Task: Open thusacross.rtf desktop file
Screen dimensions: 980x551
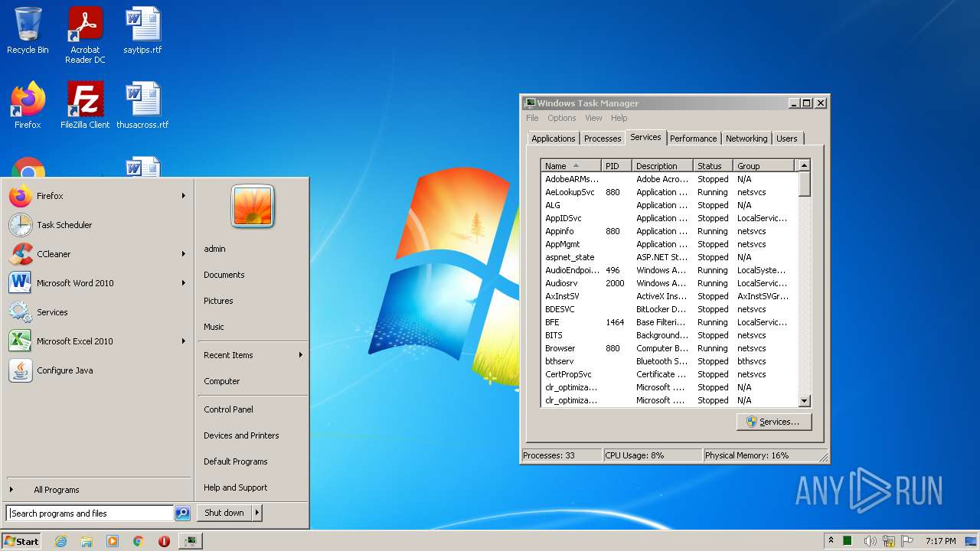Action: pyautogui.click(x=142, y=106)
